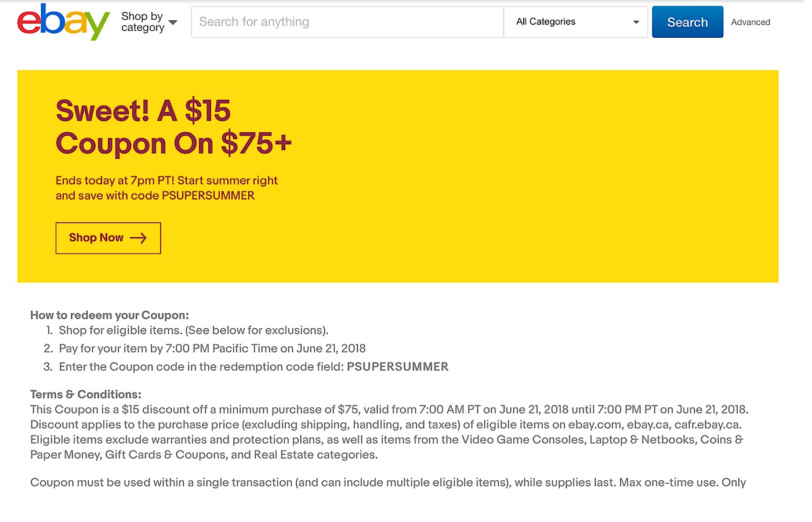Open the Advanced search link
The width and height of the screenshot is (812, 522).
click(751, 22)
